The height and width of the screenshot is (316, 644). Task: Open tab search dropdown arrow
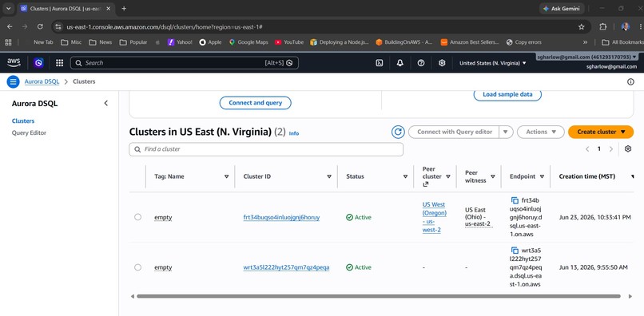point(8,8)
